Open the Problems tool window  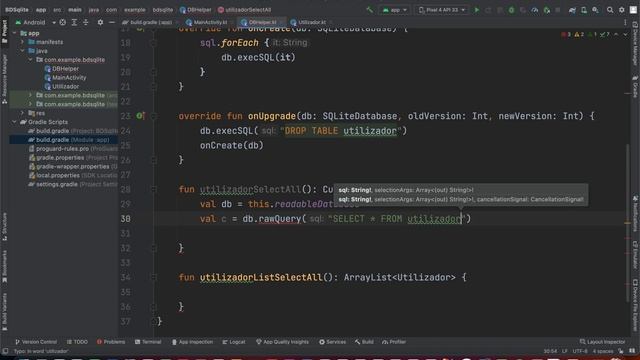[x=111, y=342]
